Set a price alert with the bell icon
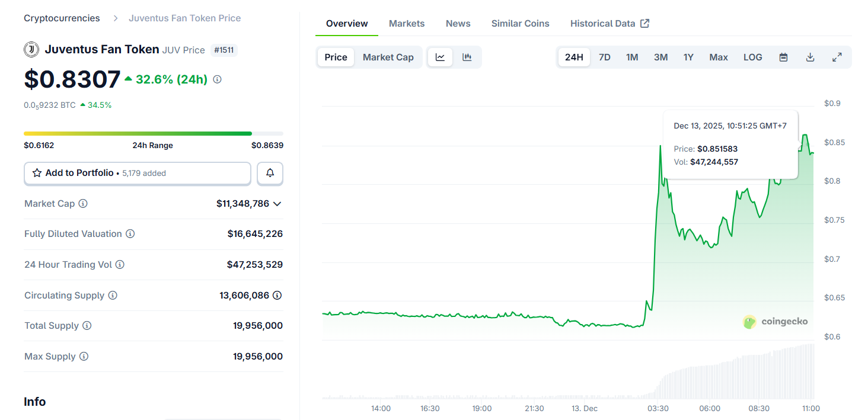Viewport: 868px width, 420px height. 270,173
